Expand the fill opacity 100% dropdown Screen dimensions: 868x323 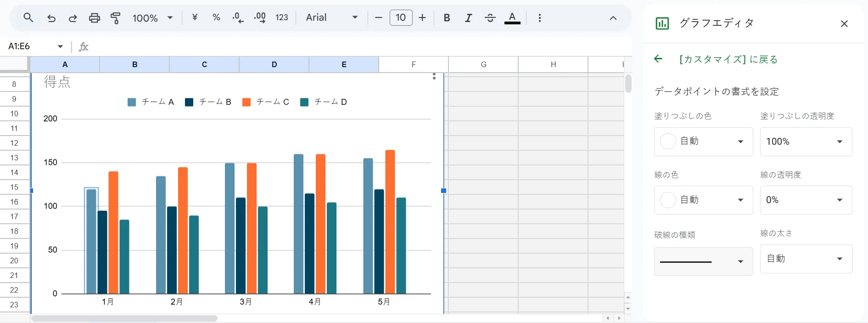pos(806,142)
